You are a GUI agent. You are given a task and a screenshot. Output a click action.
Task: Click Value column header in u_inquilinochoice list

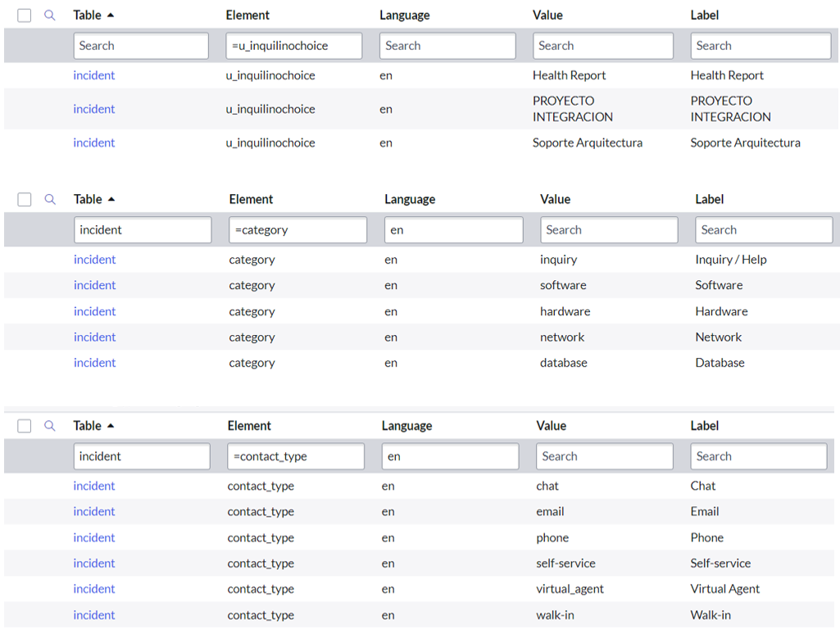[547, 15]
